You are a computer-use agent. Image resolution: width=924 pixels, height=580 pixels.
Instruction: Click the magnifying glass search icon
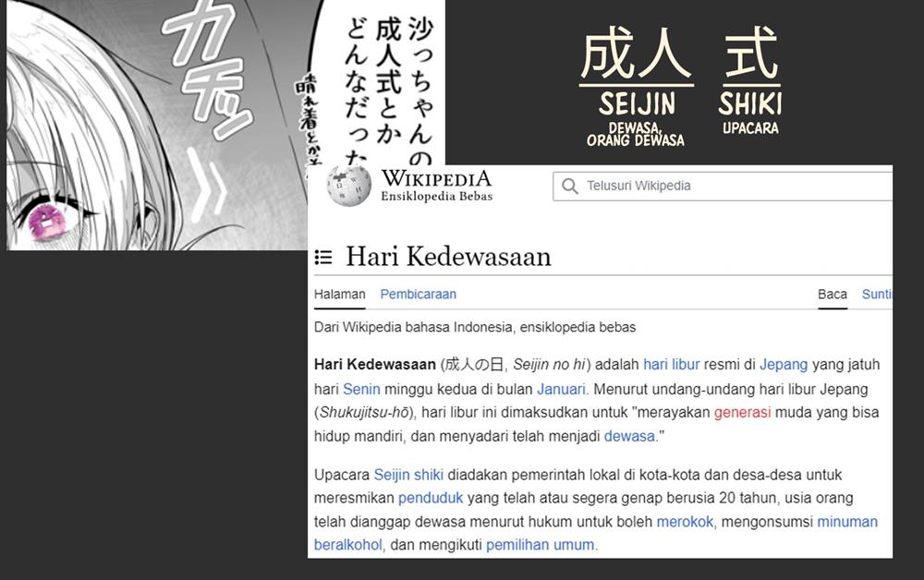tap(569, 187)
